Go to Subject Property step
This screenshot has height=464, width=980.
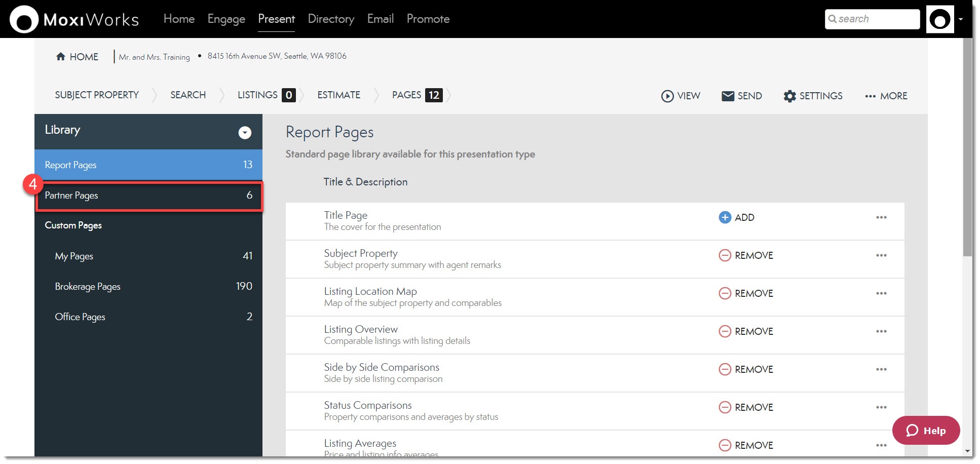click(97, 95)
